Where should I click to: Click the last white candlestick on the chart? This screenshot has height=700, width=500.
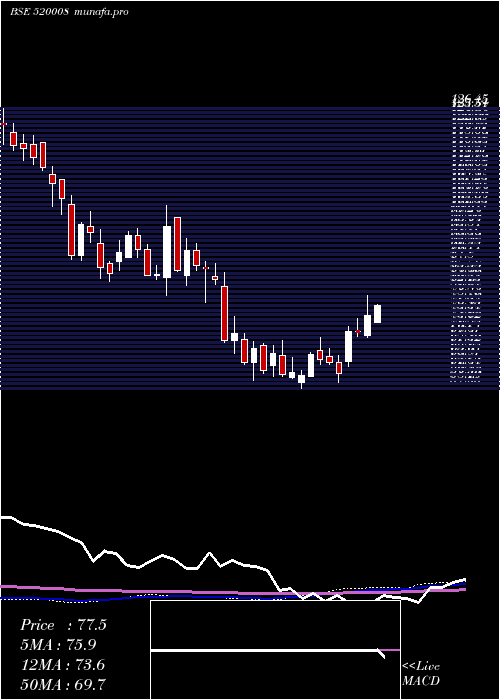(x=377, y=314)
